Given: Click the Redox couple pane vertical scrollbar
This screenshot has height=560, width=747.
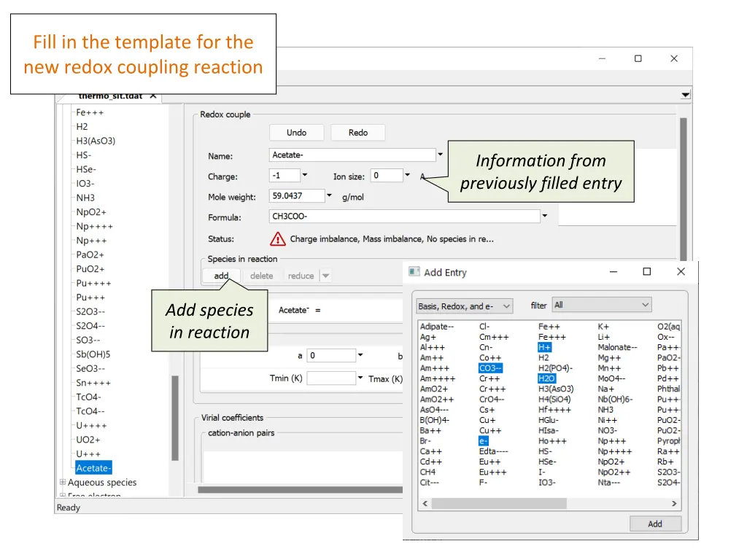Looking at the screenshot, I should click(x=683, y=189).
